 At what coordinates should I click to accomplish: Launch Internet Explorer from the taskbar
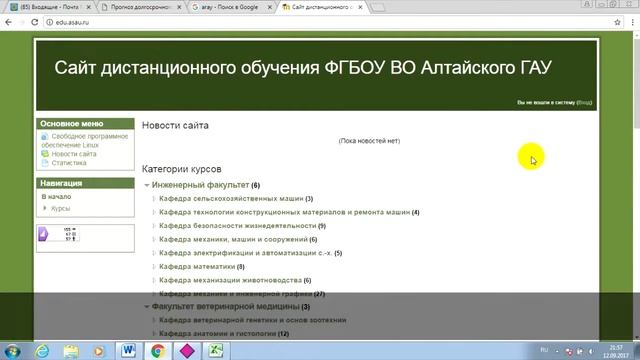tap(42, 351)
